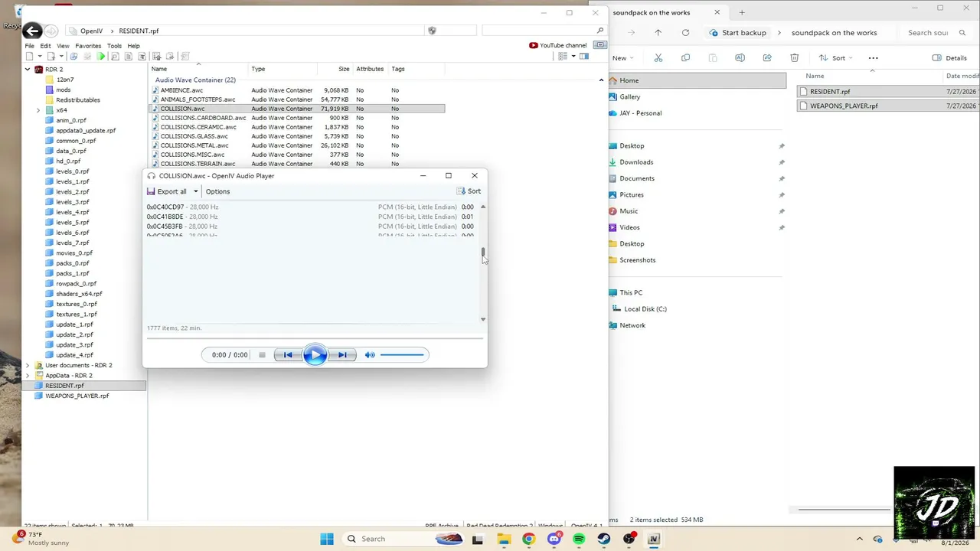Select AMBIENCE.awc in the file list
980x551 pixels.
point(181,90)
